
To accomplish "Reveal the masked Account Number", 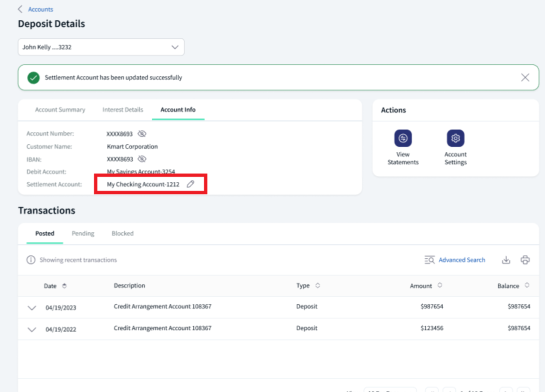I will (x=142, y=133).
